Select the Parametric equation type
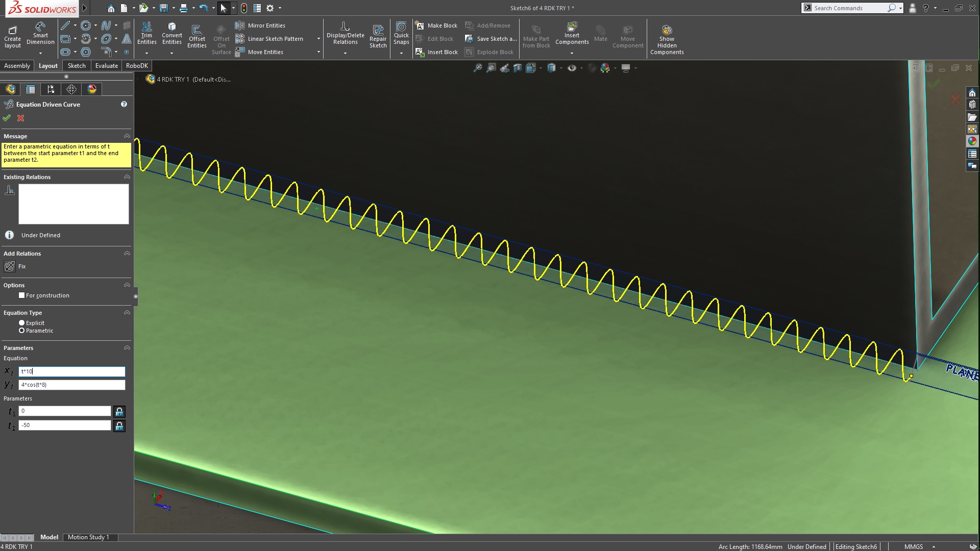This screenshot has height=551, width=980. 22,331
